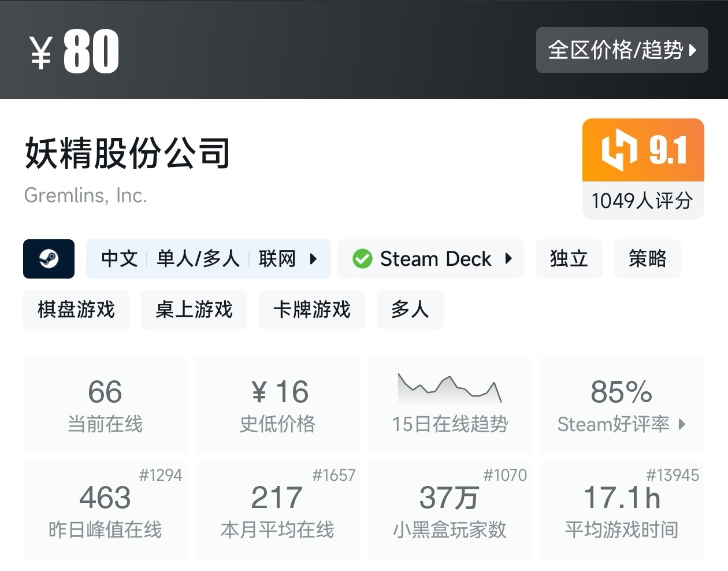This screenshot has height=571, width=728.
Task: Select the 卡牌游戏 tag
Action: 312,310
